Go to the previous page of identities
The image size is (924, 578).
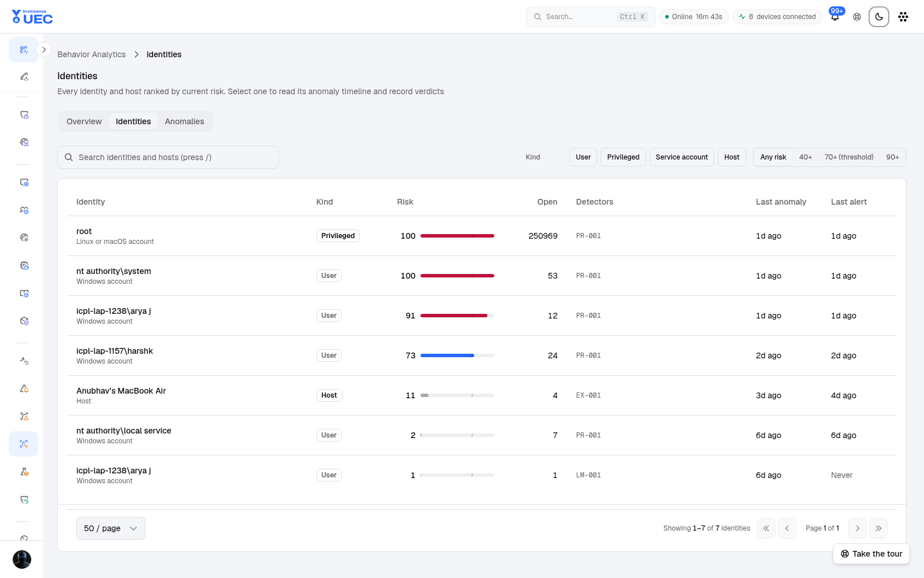[787, 528]
